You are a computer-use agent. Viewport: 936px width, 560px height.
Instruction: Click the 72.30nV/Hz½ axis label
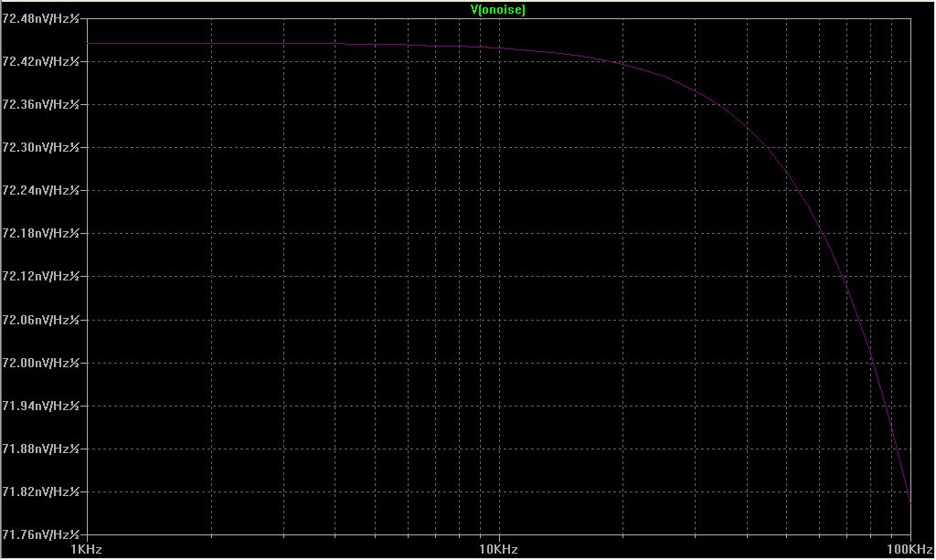(40, 147)
